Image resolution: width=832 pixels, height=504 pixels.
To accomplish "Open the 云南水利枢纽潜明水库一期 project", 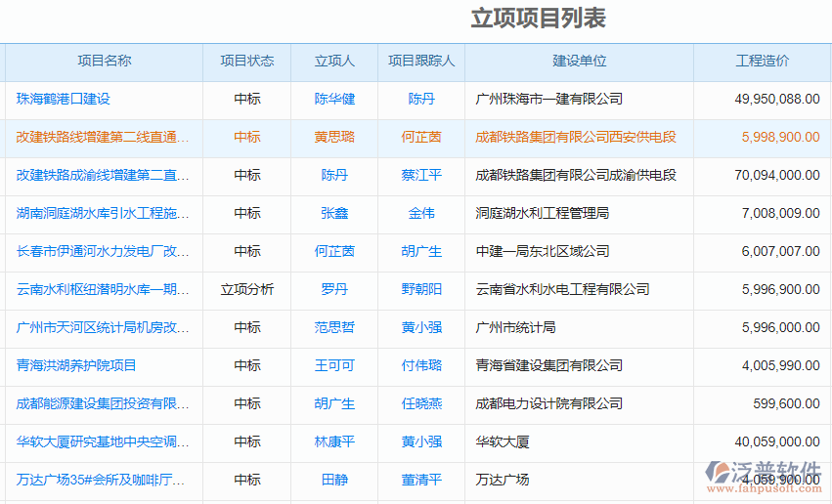I will click(x=103, y=289).
